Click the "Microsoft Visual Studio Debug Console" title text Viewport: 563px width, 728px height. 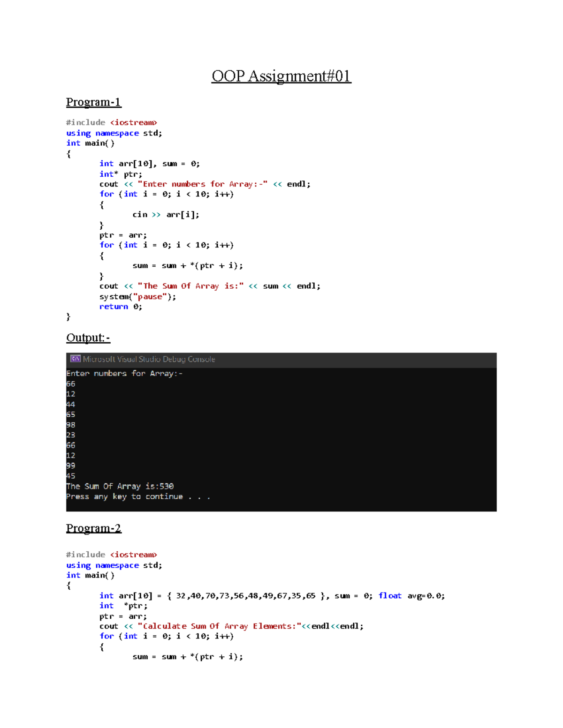148,359
